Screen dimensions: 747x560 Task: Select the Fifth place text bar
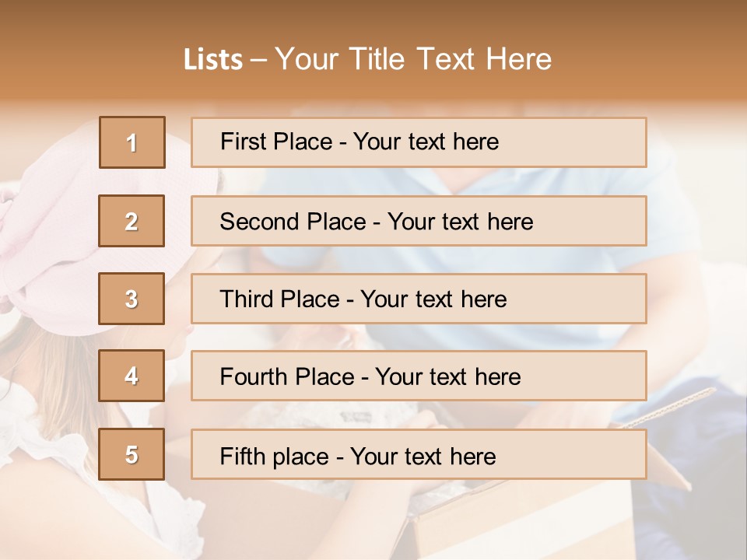419,453
